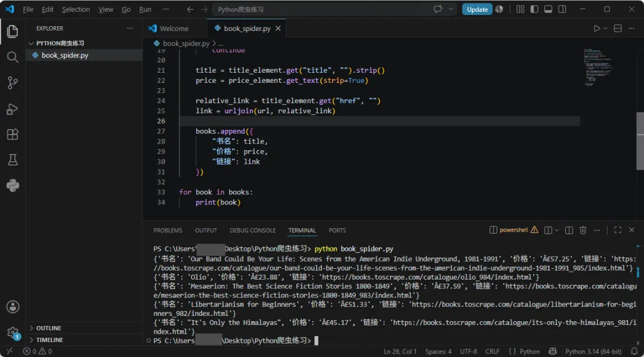Open the Testing flask view
Screen dimensions: 644x357
coord(13,160)
